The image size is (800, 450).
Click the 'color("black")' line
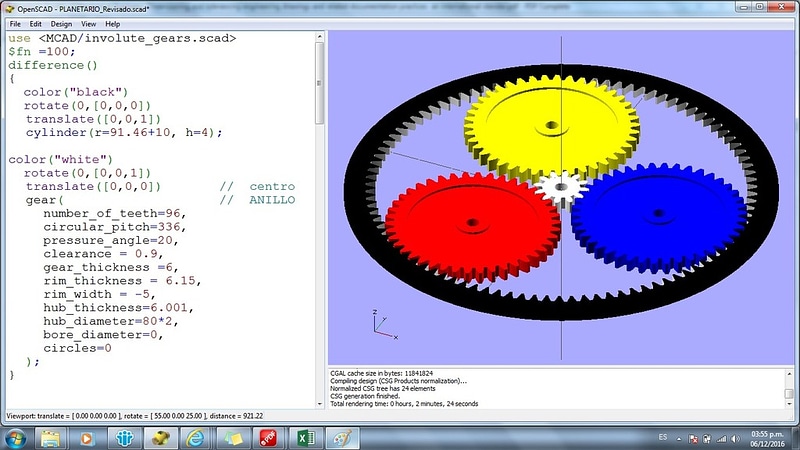pyautogui.click(x=76, y=92)
